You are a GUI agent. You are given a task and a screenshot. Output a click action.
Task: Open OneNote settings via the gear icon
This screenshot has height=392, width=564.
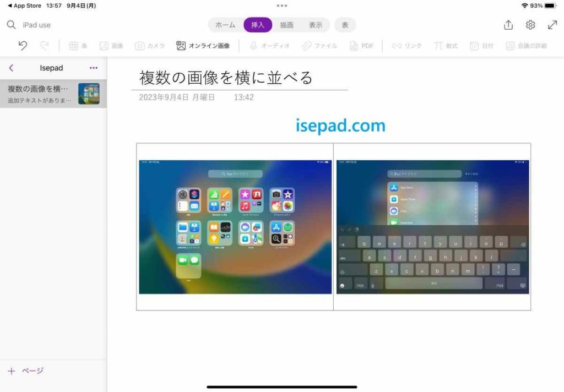(530, 24)
